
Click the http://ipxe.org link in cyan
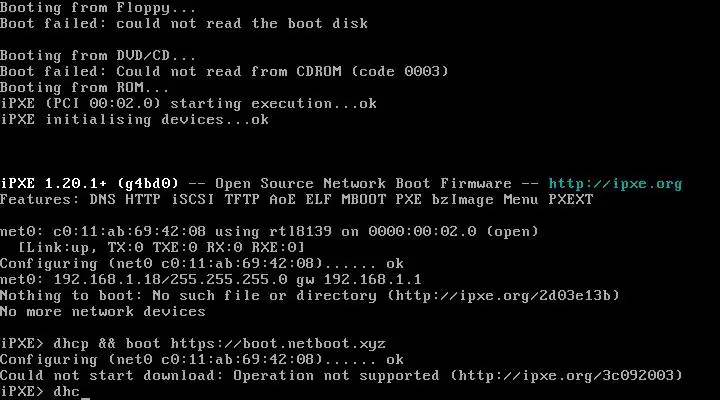(615, 184)
